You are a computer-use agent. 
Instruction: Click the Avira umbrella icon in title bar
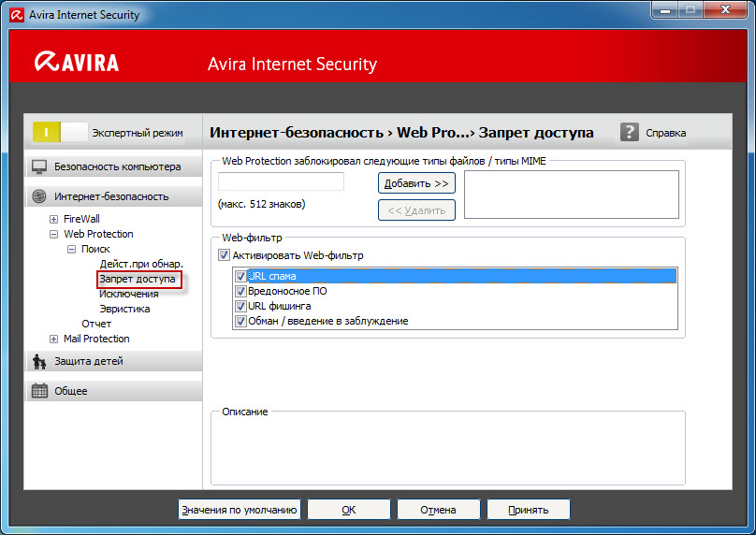click(17, 14)
